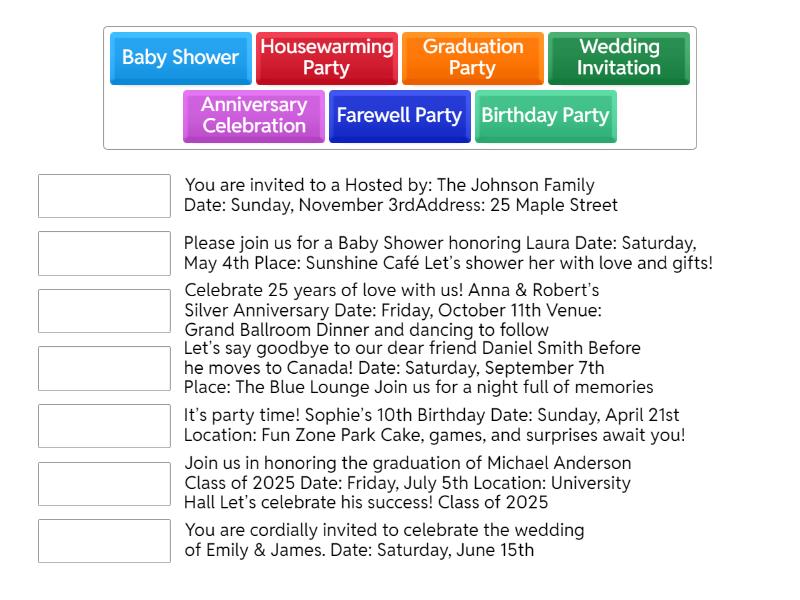Image resolution: width=800 pixels, height=600 pixels.
Task: Click the dark blue Farewell Party tile
Action: [x=399, y=116]
